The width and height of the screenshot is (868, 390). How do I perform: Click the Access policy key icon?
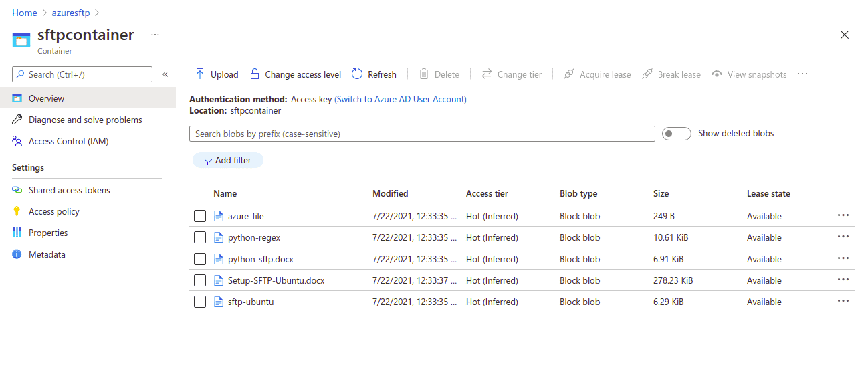click(x=17, y=211)
